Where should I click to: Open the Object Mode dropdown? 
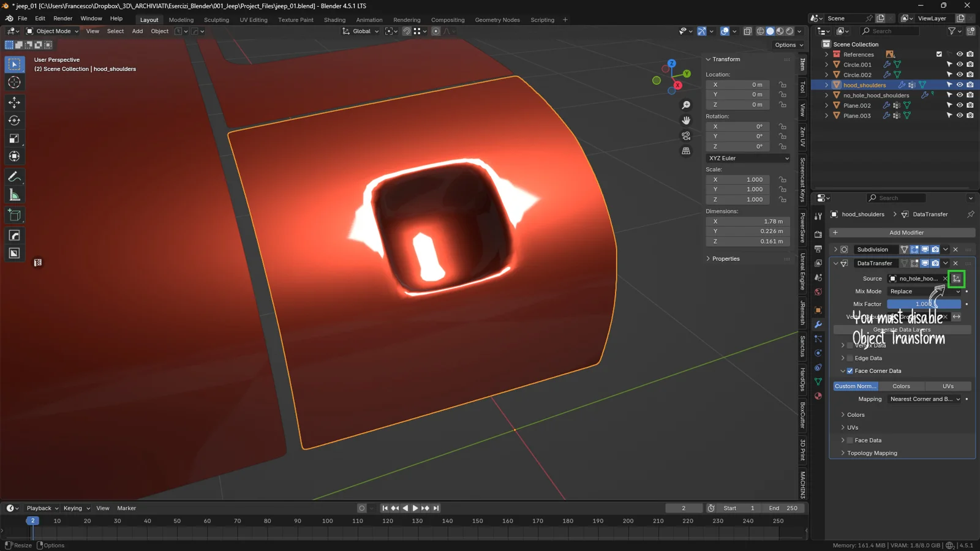coord(52,31)
